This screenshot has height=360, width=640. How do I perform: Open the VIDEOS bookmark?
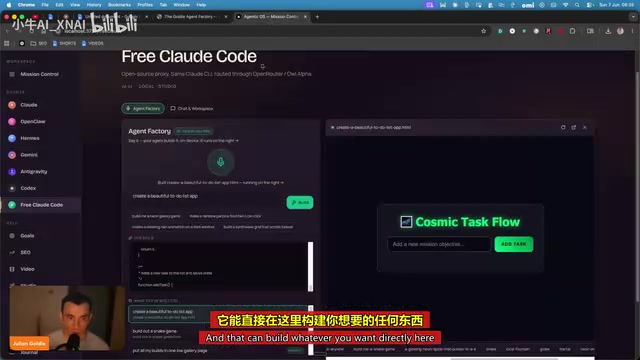[93, 43]
